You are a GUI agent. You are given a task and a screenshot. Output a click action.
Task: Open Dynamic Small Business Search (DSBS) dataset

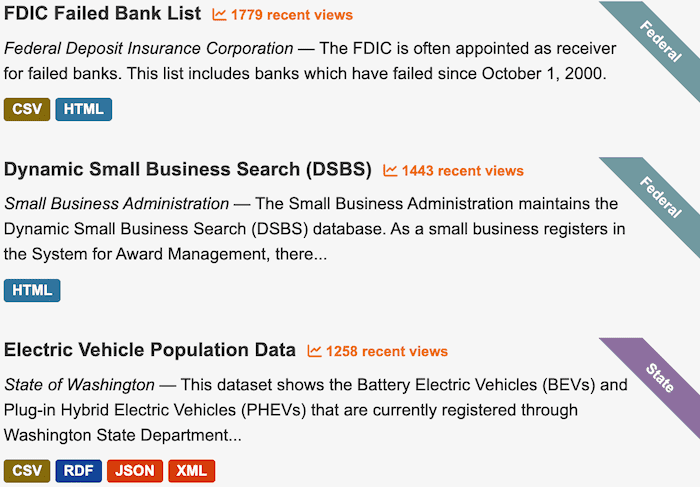click(x=187, y=169)
